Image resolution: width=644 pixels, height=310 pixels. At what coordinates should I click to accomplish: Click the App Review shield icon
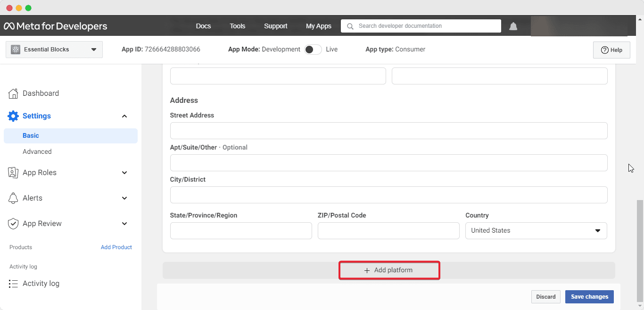click(x=13, y=224)
